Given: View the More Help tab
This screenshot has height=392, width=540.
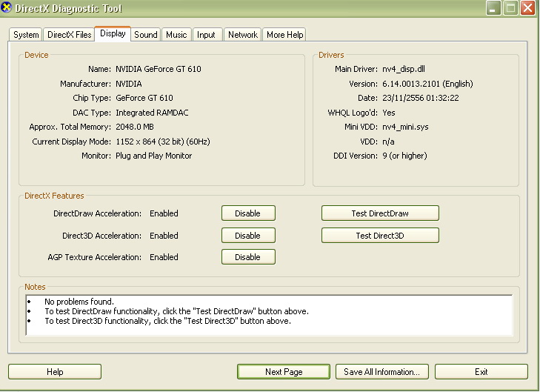Looking at the screenshot, I should point(284,35).
